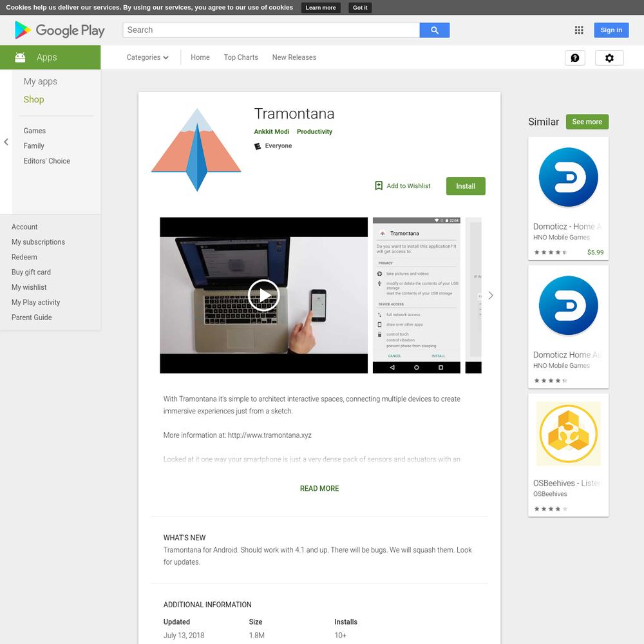
Task: Click the blue search magnifier button
Action: tap(435, 30)
